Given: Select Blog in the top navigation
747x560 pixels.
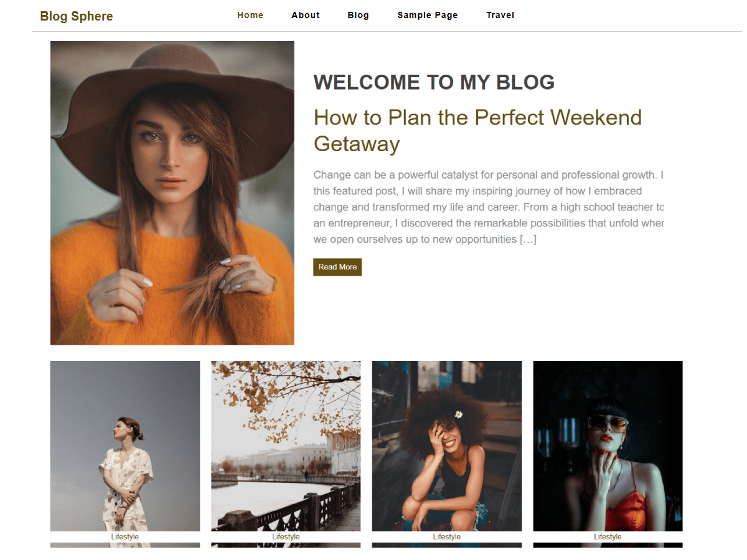Looking at the screenshot, I should tap(359, 15).
